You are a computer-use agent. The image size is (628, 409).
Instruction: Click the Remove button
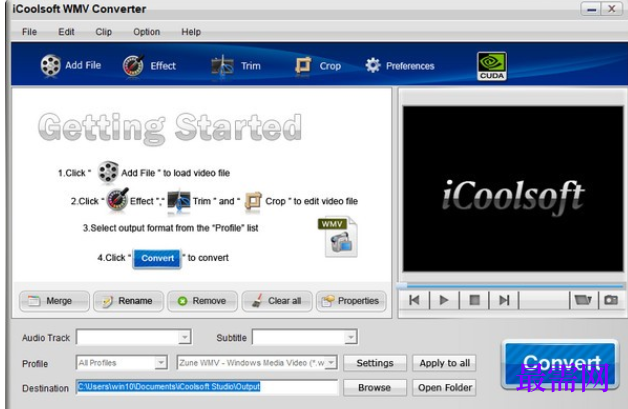coord(203,301)
